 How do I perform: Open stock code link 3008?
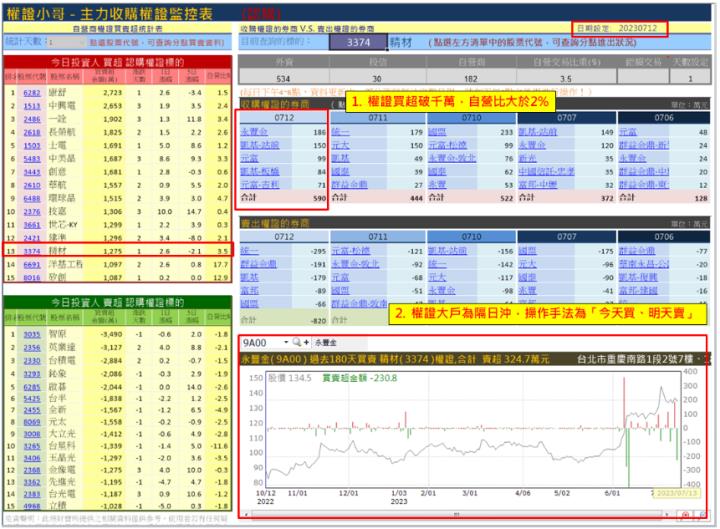[32, 434]
